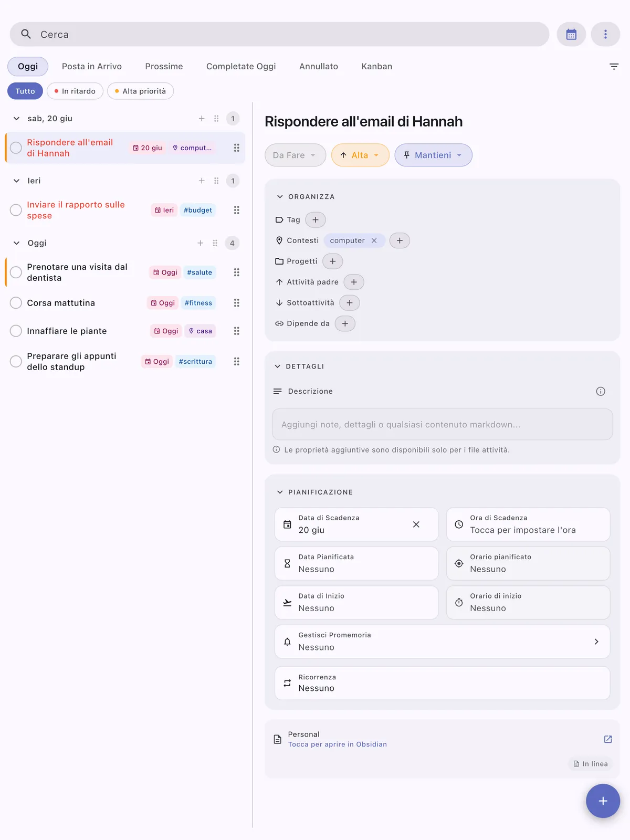The image size is (630, 840).
Task: Add a new Tag
Action: tap(316, 219)
